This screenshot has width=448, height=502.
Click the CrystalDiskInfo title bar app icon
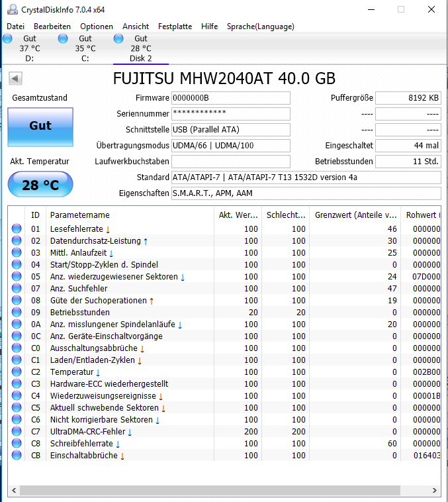(12, 10)
